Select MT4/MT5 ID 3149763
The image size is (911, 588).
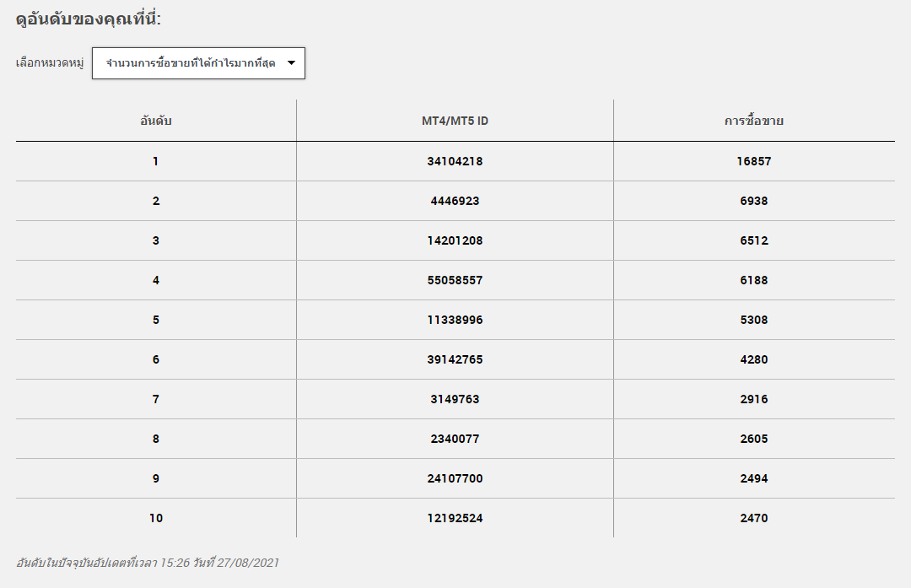[455, 399]
